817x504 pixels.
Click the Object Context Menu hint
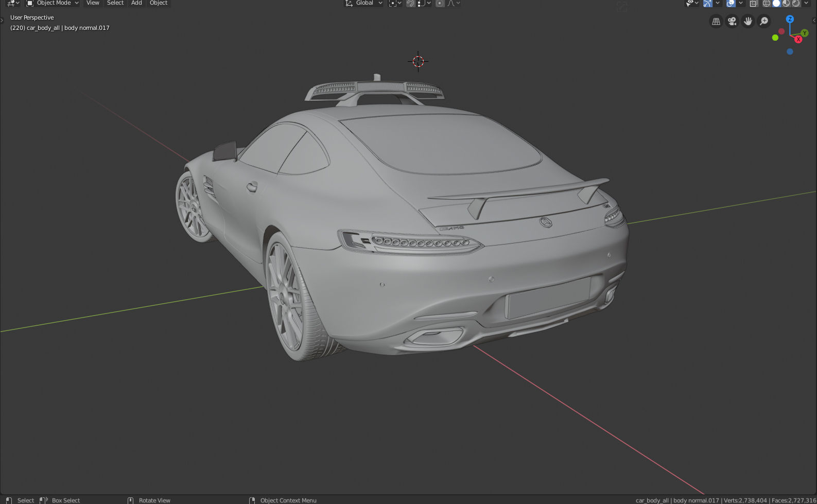(288, 500)
